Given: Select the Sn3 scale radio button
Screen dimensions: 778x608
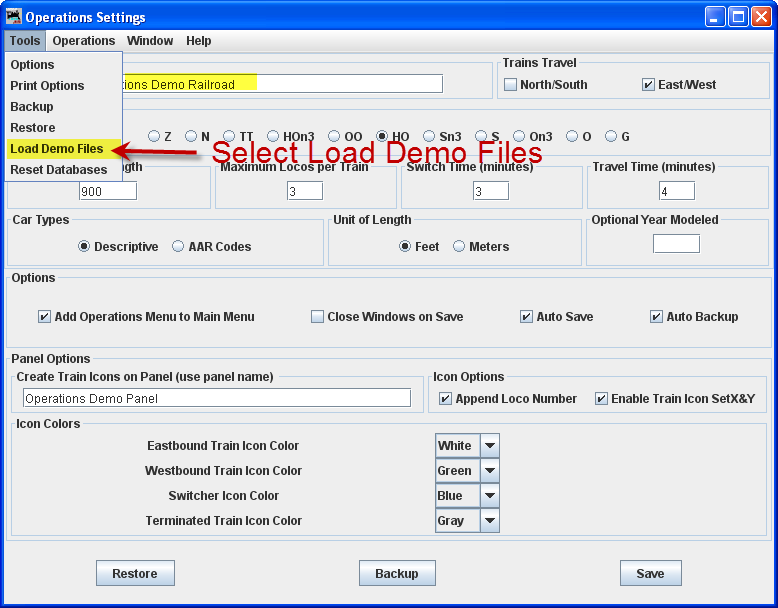Looking at the screenshot, I should point(430,137).
